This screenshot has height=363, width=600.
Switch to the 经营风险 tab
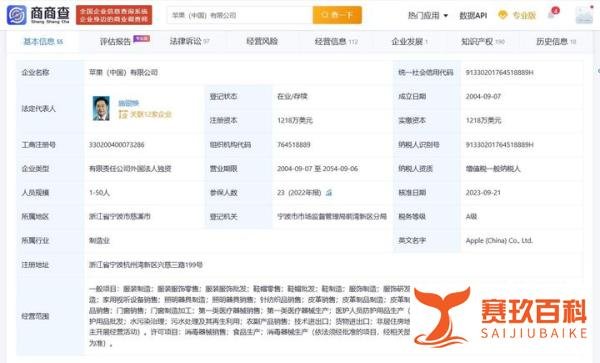click(x=262, y=41)
